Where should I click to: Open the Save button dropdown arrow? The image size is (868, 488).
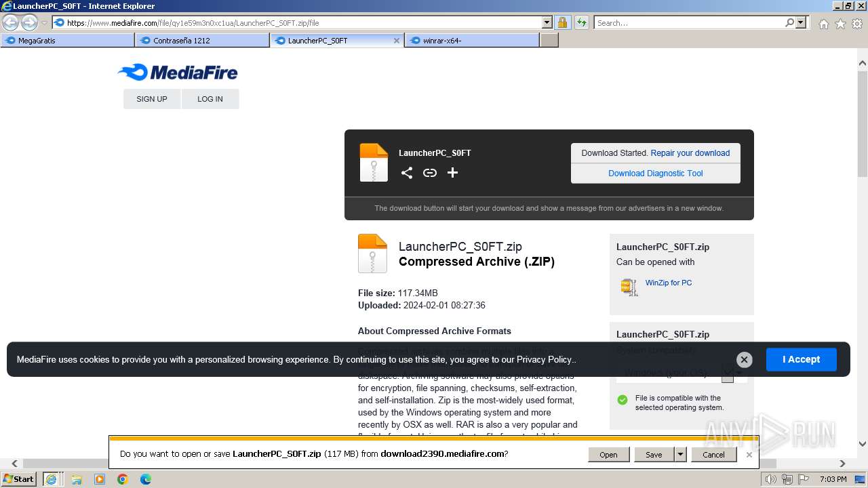pyautogui.click(x=680, y=455)
